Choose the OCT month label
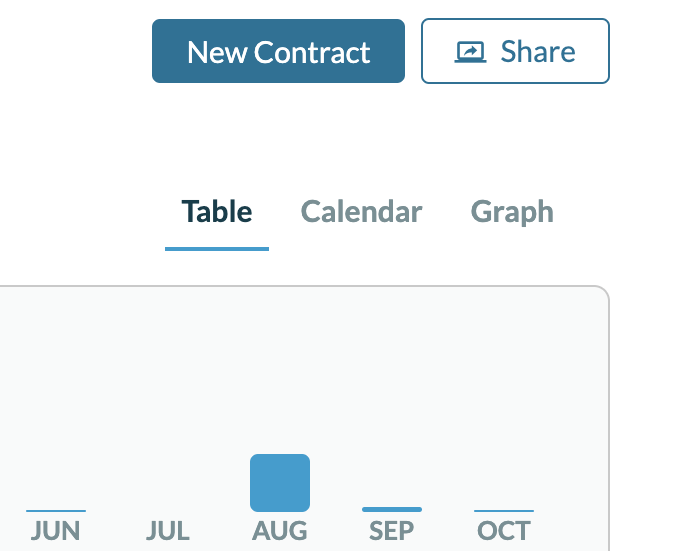 [x=504, y=530]
